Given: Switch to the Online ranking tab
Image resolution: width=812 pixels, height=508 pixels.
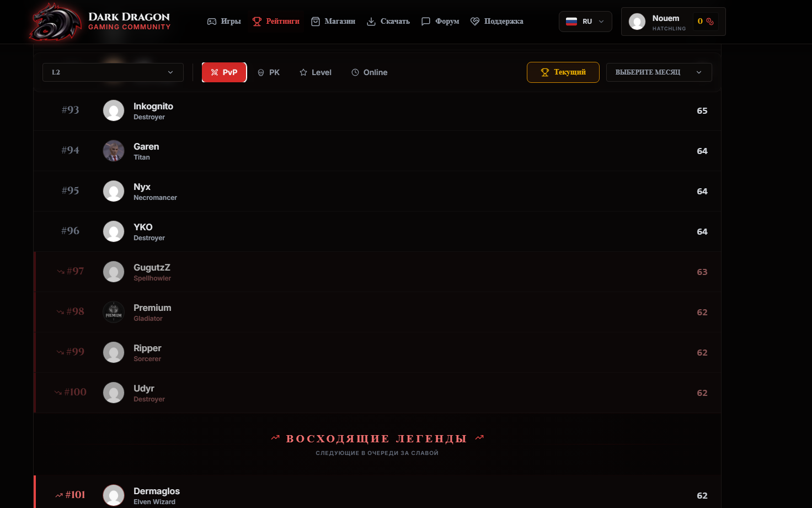Looking at the screenshot, I should pos(370,72).
